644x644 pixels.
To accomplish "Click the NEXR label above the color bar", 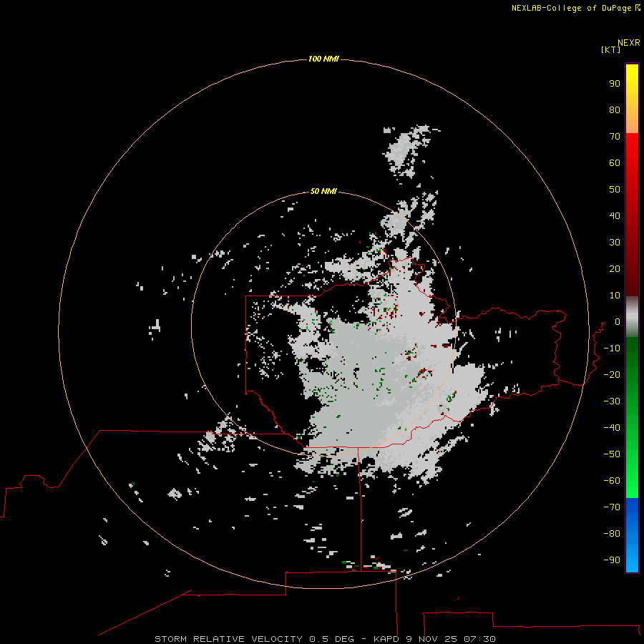I will point(629,43).
